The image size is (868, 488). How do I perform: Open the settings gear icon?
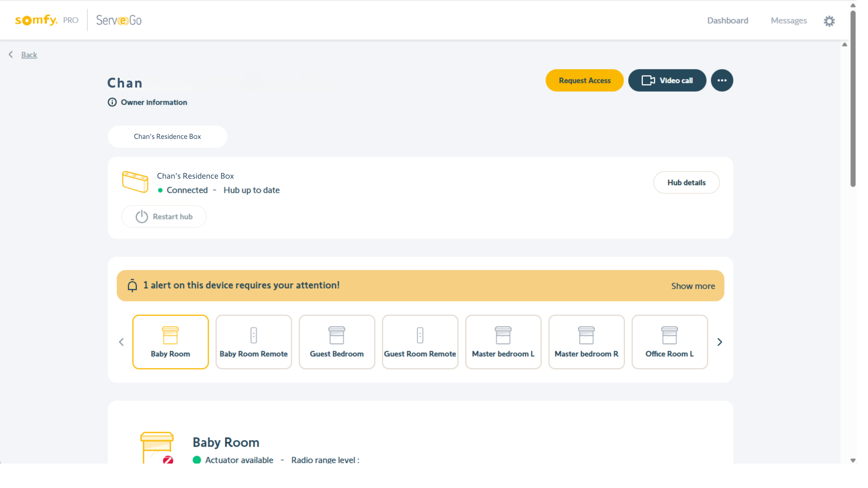click(829, 21)
